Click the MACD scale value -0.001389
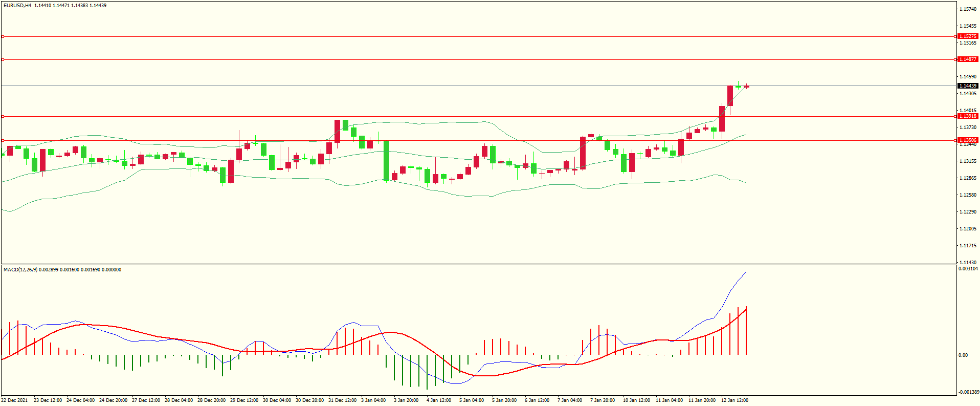 click(969, 392)
